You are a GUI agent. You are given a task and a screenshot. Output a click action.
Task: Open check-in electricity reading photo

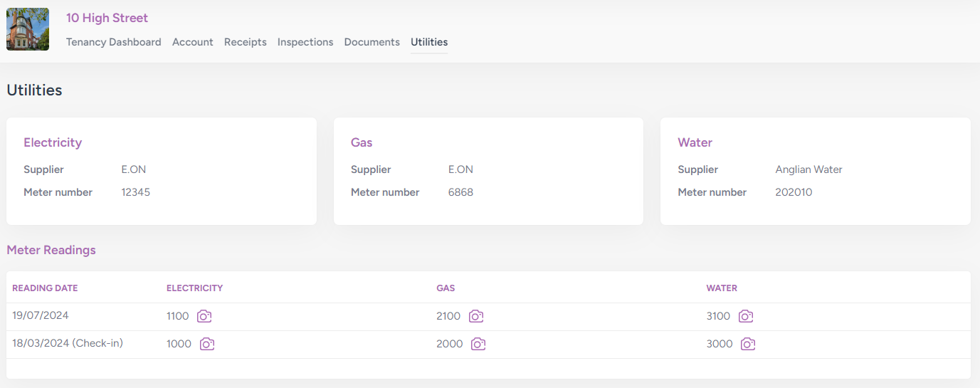pyautogui.click(x=207, y=344)
